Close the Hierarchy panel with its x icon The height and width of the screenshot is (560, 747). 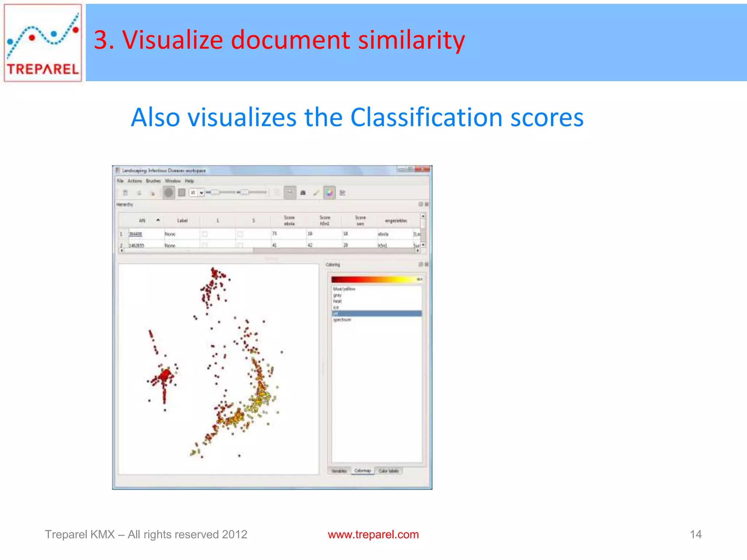click(426, 204)
